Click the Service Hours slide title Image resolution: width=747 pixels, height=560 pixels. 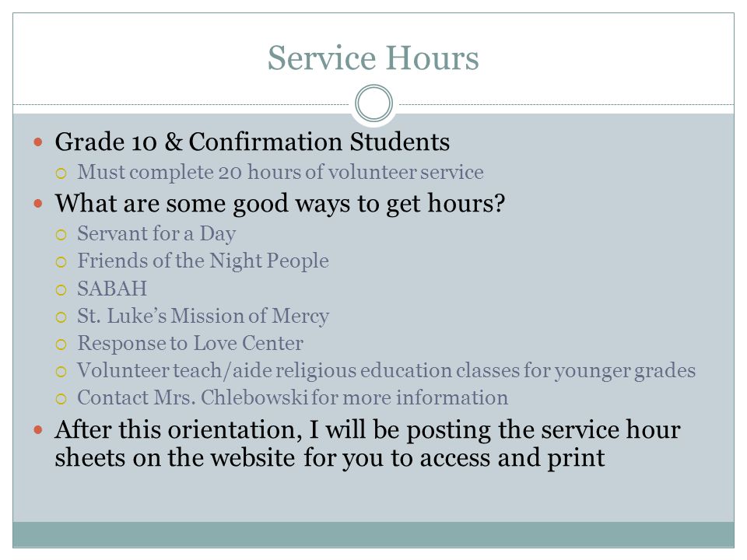(373, 58)
